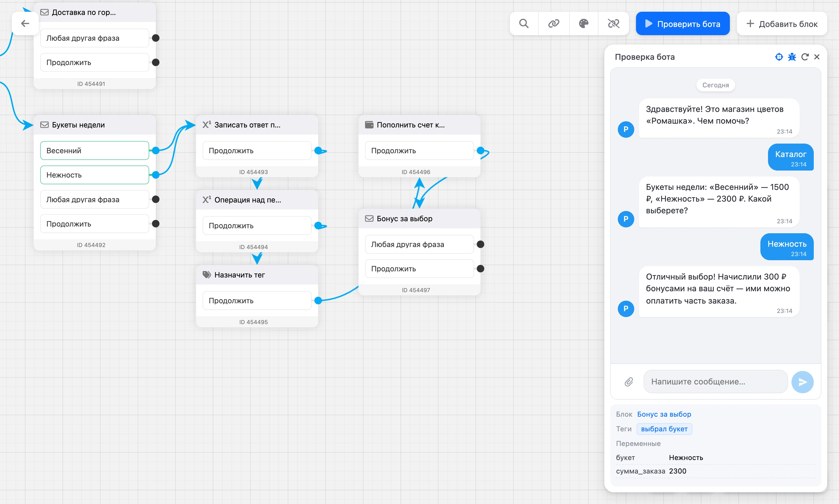
Task: Select the Нежность button in Букеты недели
Action: (94, 175)
